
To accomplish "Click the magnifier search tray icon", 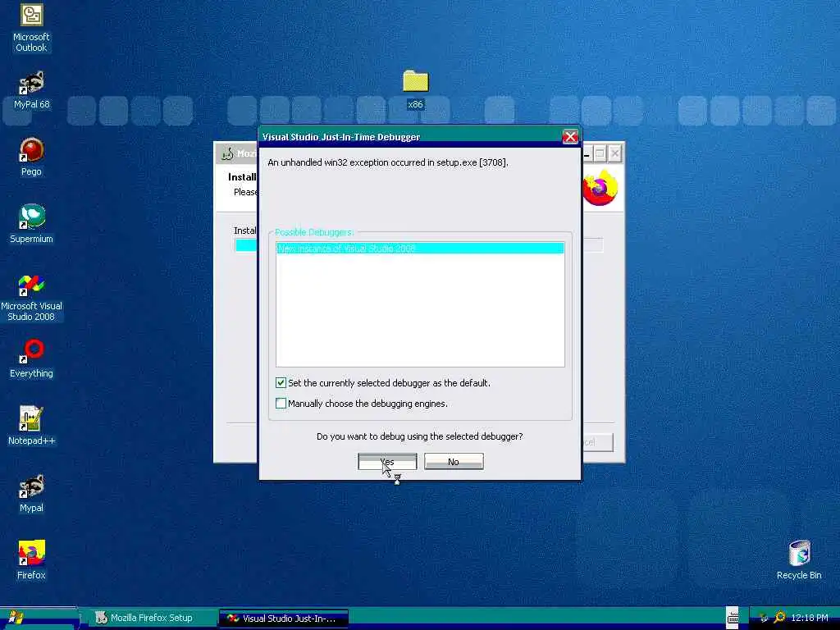I will click(779, 618).
